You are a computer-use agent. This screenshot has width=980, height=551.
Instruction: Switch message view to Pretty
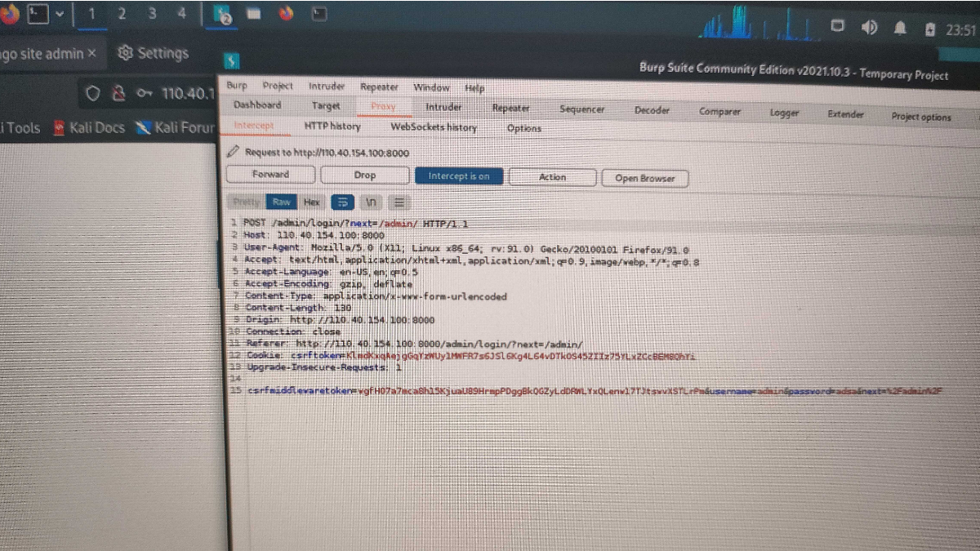[247, 202]
